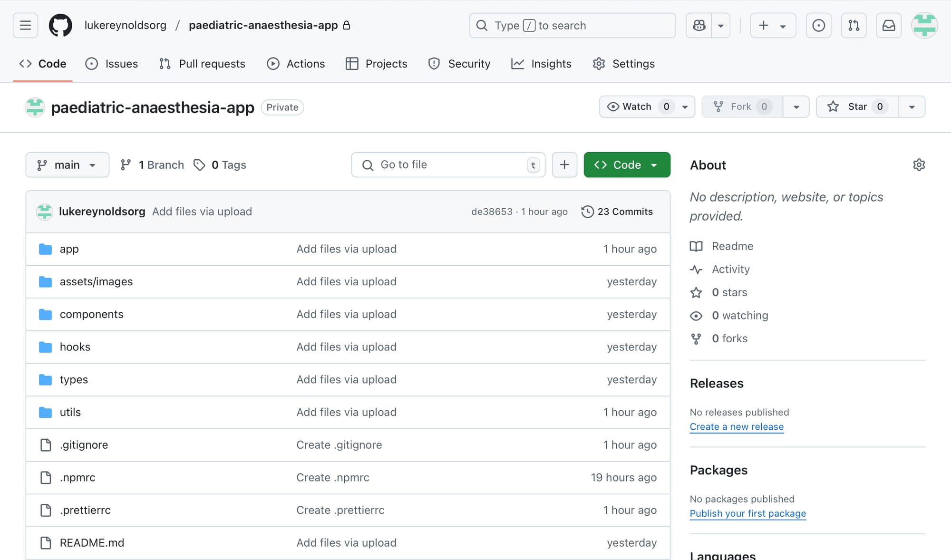The width and height of the screenshot is (951, 560).
Task: Open the notifications inbox icon
Action: pos(888,25)
